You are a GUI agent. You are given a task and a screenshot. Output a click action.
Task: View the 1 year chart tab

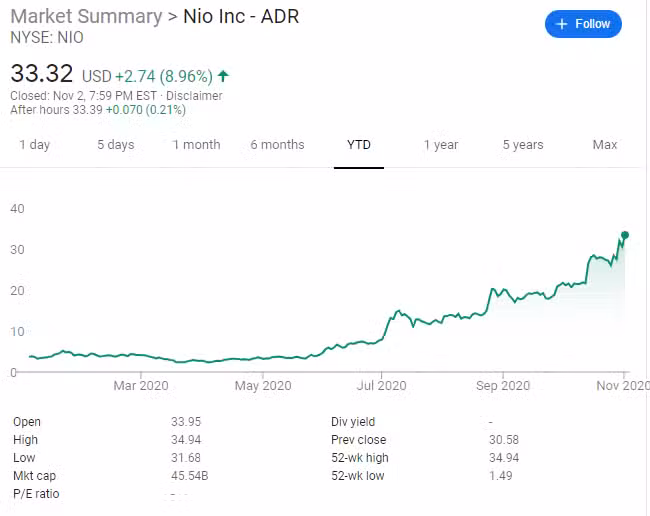(x=440, y=145)
